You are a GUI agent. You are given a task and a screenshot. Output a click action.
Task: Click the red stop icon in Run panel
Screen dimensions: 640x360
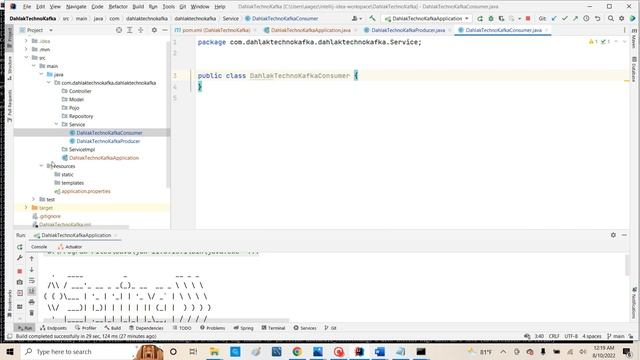[x=20, y=271]
